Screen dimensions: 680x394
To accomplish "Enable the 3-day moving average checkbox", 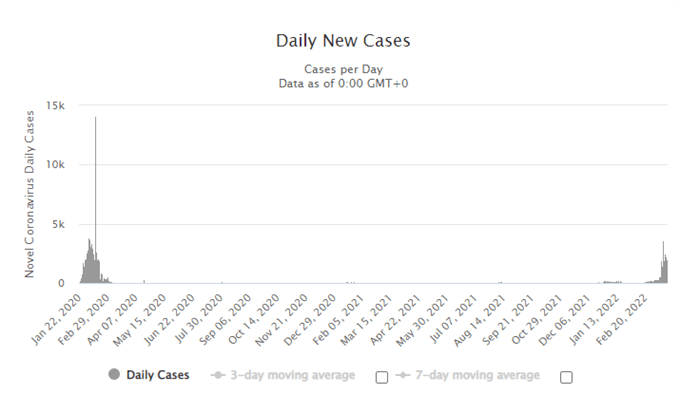I will (382, 377).
